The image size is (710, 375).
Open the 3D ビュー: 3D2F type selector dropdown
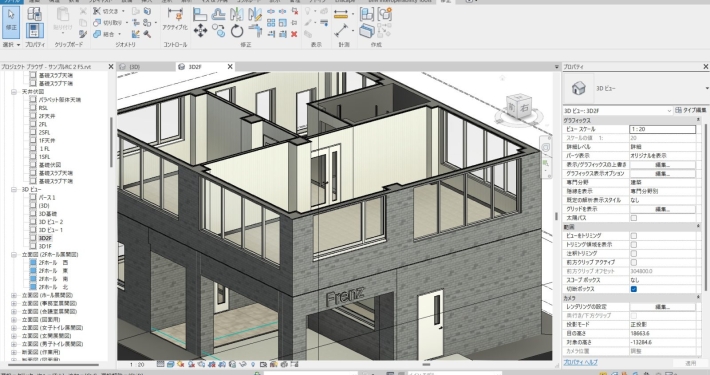click(x=618, y=111)
